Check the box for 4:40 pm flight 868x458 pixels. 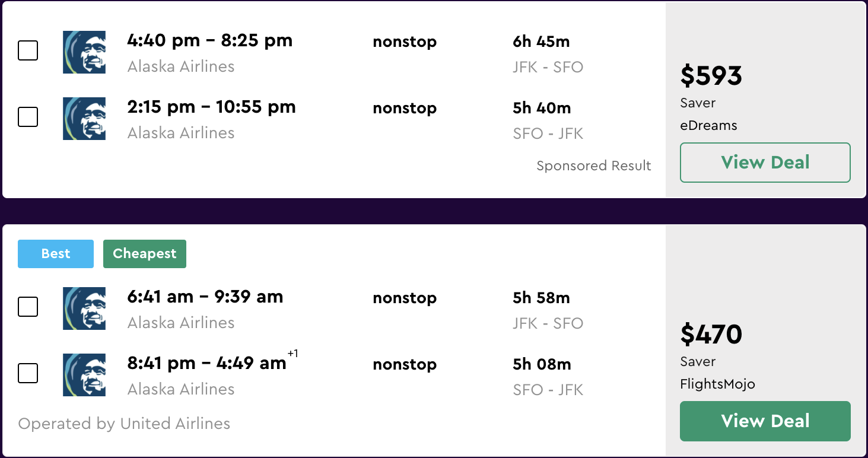coord(28,50)
